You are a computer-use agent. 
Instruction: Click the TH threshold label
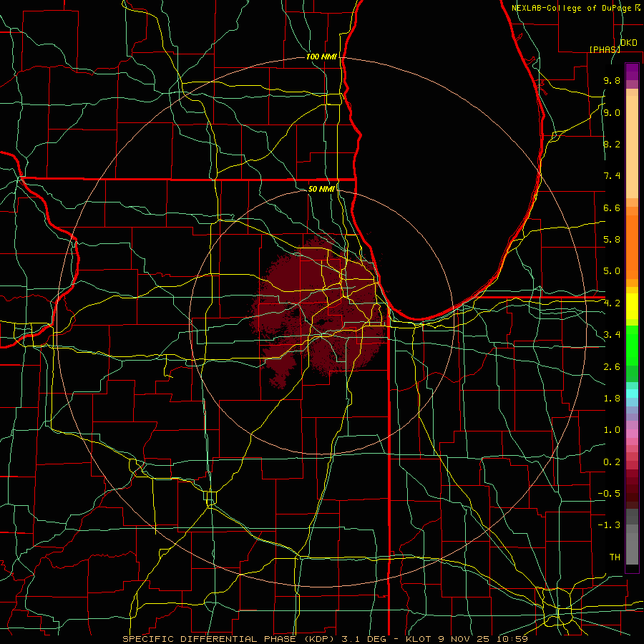pos(615,557)
